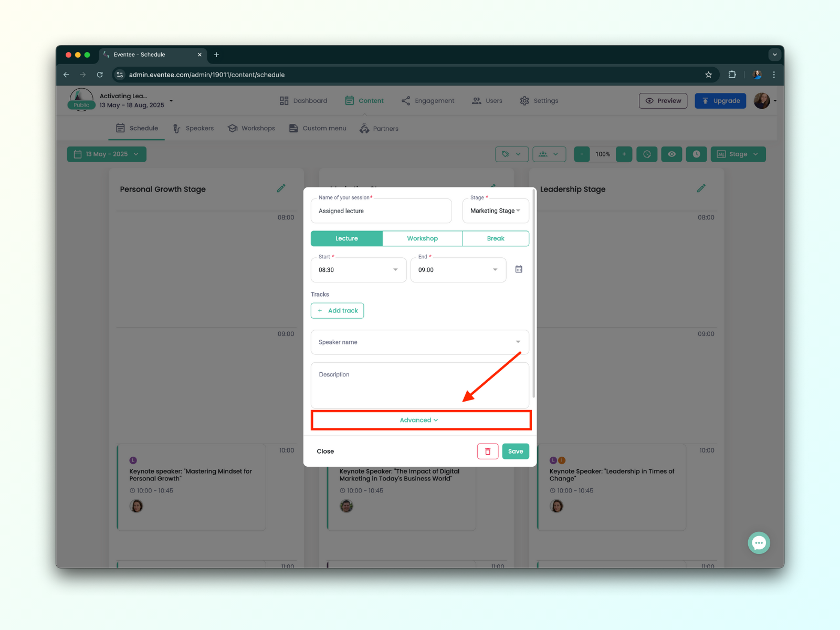Switch to the Schedule tab
This screenshot has height=630, width=840.
[137, 128]
